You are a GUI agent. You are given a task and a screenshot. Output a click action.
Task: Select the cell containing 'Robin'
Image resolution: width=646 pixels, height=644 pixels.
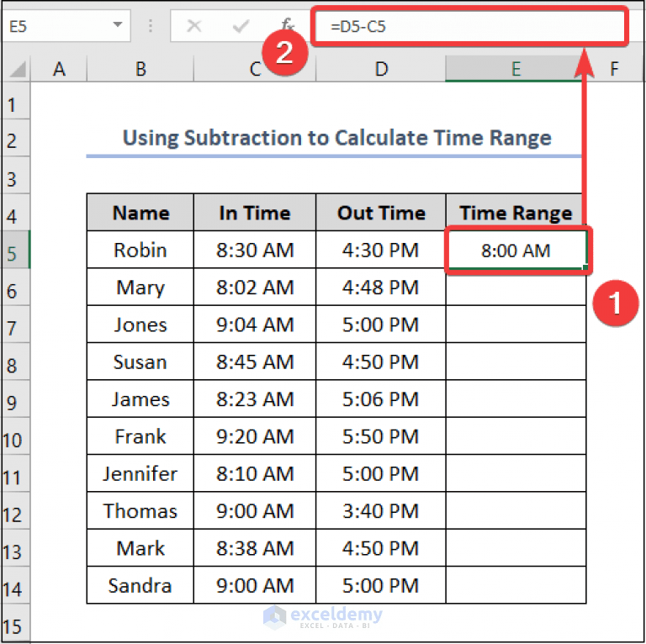tap(140, 250)
